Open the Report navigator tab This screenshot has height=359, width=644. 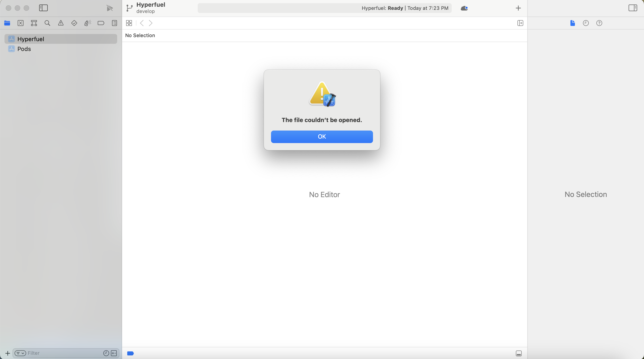[114, 23]
